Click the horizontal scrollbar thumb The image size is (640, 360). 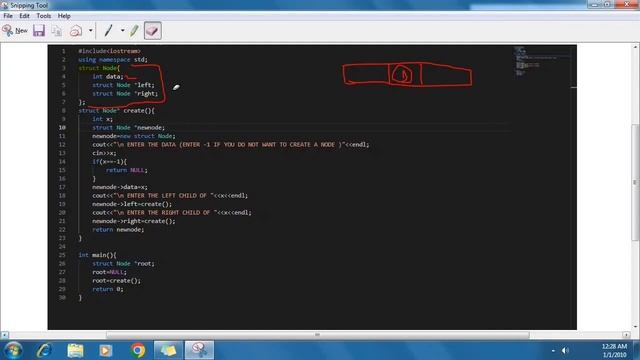318,335
